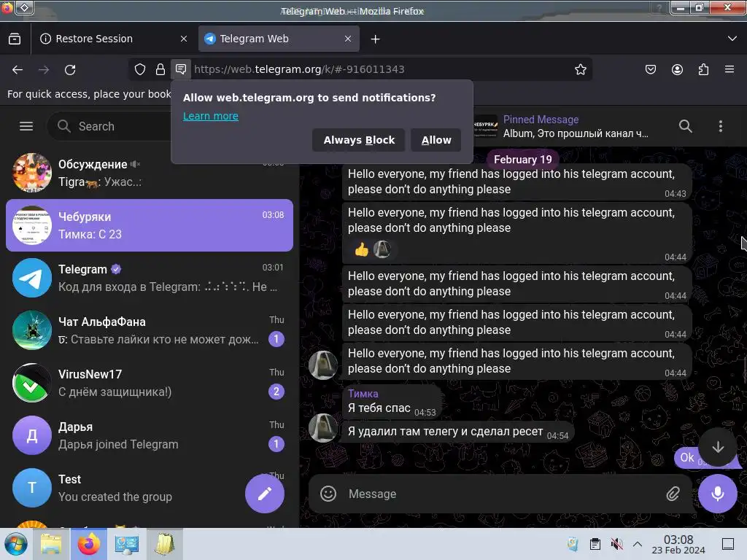Select the Чебуряки chat
Image resolution: width=747 pixels, height=560 pixels.
[149, 225]
